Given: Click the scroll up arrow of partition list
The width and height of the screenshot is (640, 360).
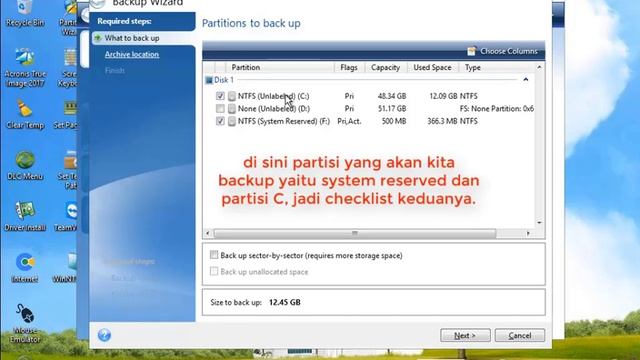Looking at the screenshot, I should (540, 67).
